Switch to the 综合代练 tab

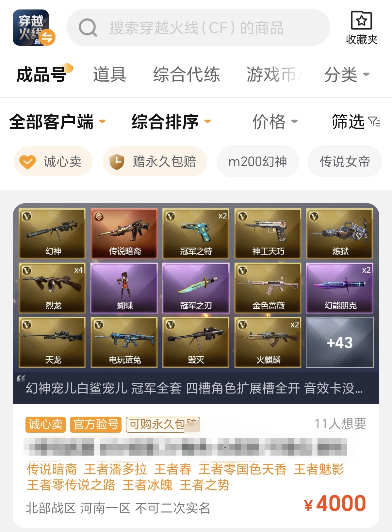pyautogui.click(x=187, y=74)
